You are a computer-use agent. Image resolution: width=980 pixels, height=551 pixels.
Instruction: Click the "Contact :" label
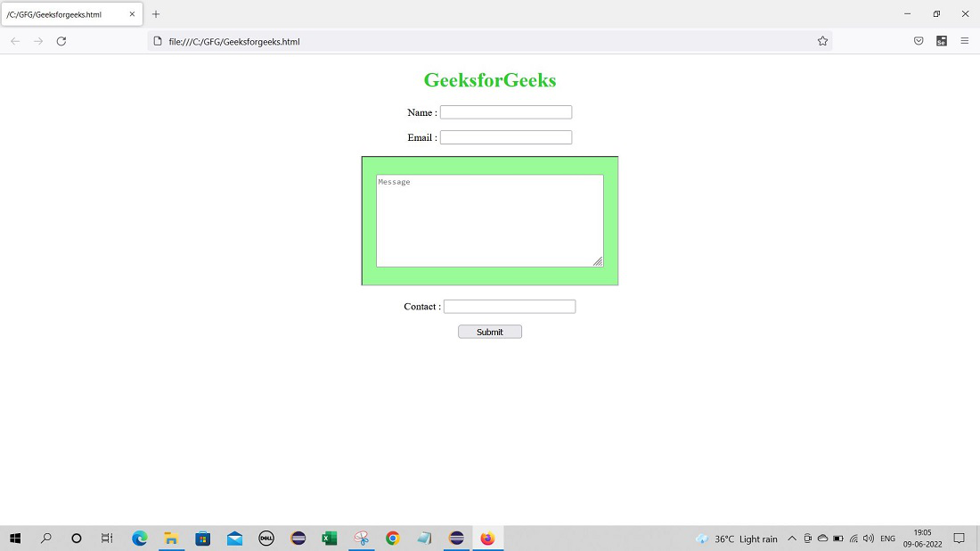[422, 307]
